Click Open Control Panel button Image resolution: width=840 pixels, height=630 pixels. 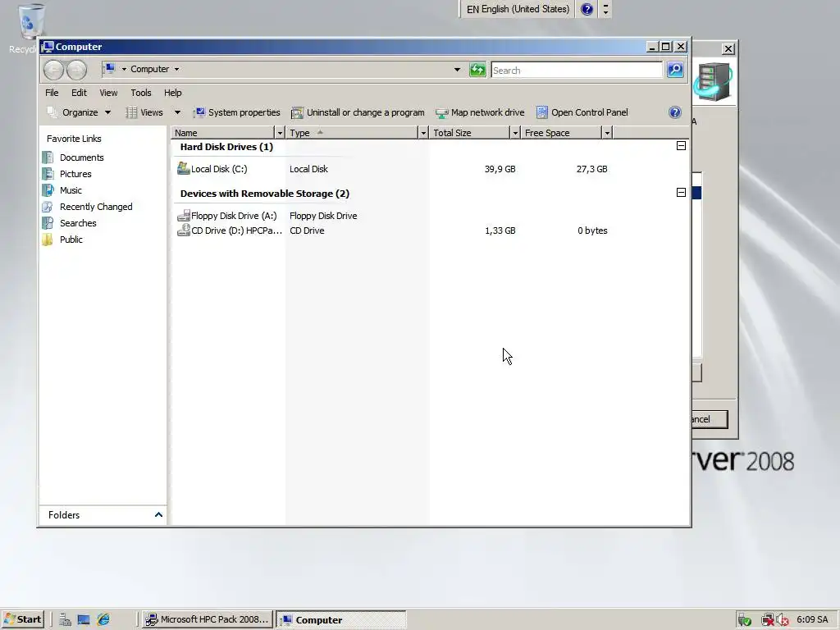coord(582,112)
